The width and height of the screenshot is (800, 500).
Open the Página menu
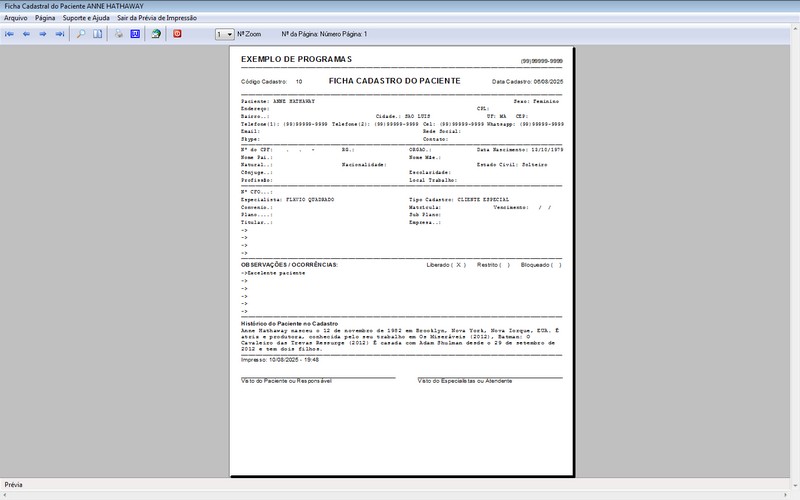pos(45,18)
